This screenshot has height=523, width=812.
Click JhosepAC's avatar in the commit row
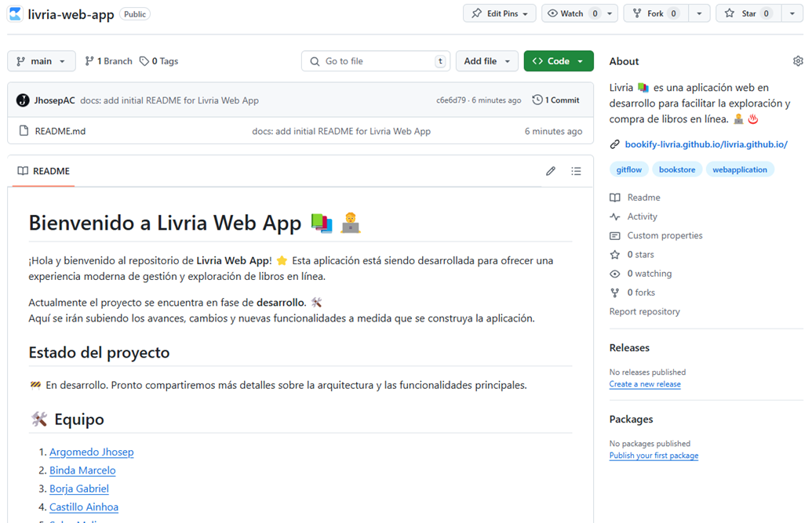(23, 100)
